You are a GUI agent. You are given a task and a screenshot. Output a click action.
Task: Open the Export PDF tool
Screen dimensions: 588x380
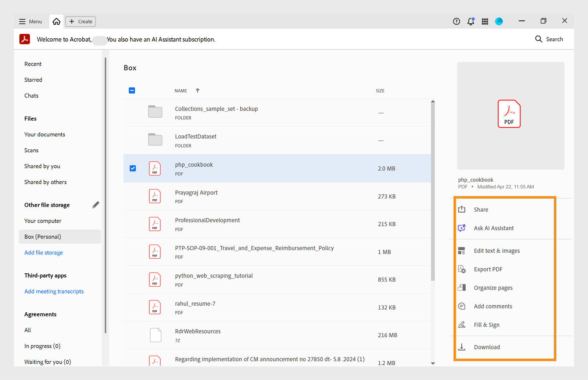click(x=488, y=269)
